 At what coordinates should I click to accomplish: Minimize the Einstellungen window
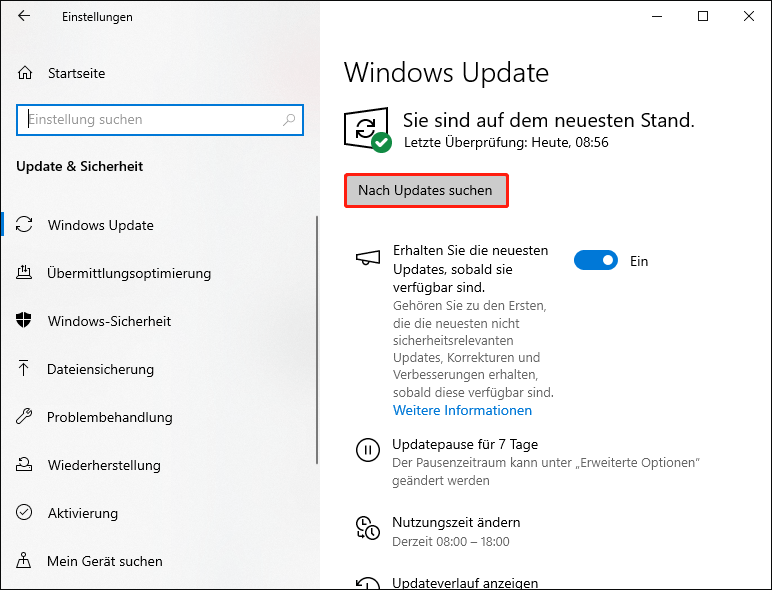pyautogui.click(x=657, y=16)
